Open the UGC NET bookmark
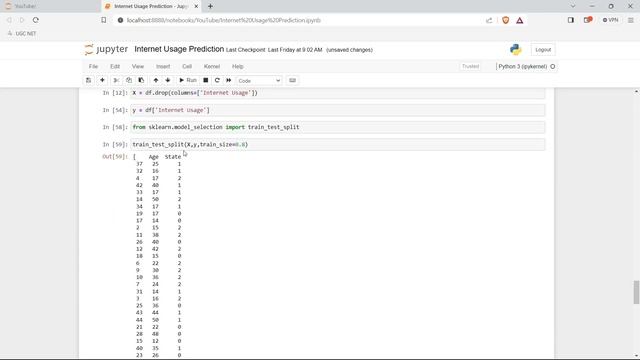640x360 pixels. pyautogui.click(x=22, y=33)
